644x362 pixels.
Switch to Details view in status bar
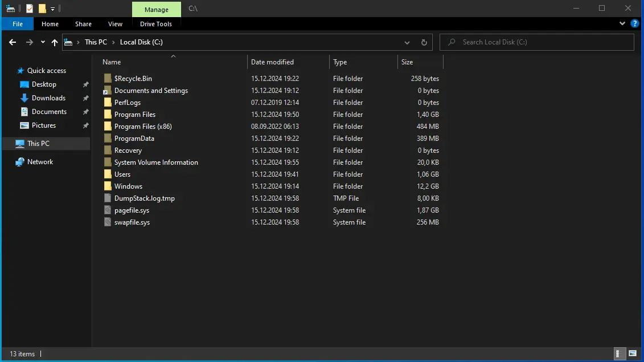pyautogui.click(x=618, y=353)
